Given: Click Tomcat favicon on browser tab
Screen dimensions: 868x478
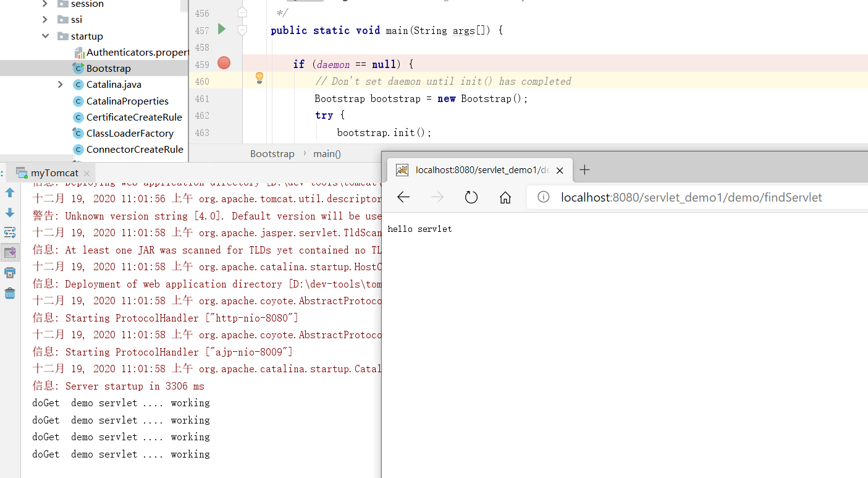Looking at the screenshot, I should [x=402, y=170].
